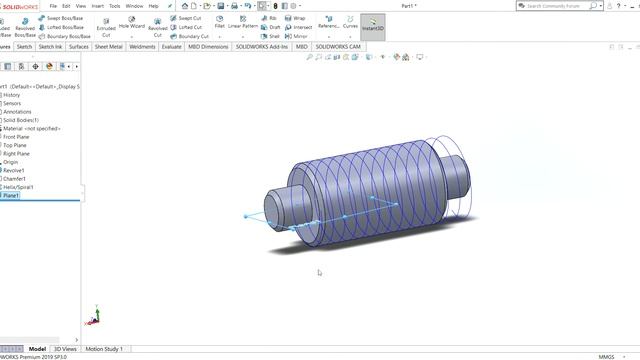Open the Hole Wizard tool
640x360 pixels.
131,22
